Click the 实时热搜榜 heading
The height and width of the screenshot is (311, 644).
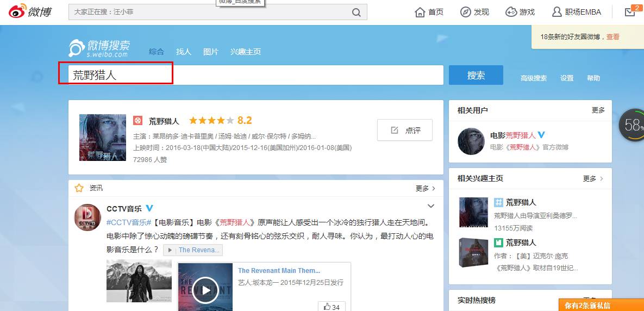477,300
